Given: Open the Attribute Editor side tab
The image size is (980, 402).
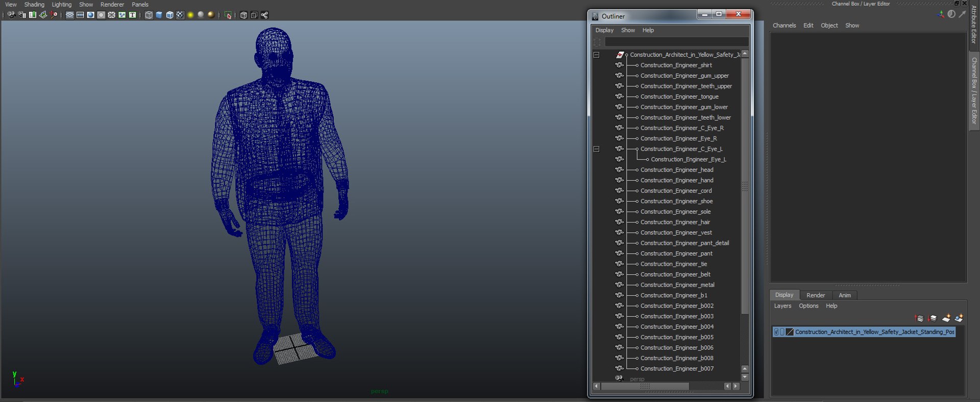Looking at the screenshot, I should [x=974, y=24].
